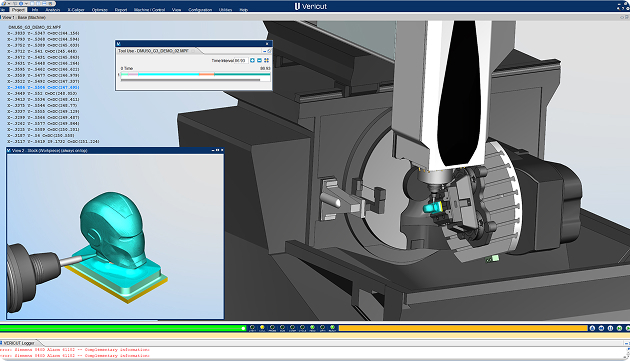Viewport: 630px width, 361px height.
Task: Toggle the READY status light
Action: 333,328
